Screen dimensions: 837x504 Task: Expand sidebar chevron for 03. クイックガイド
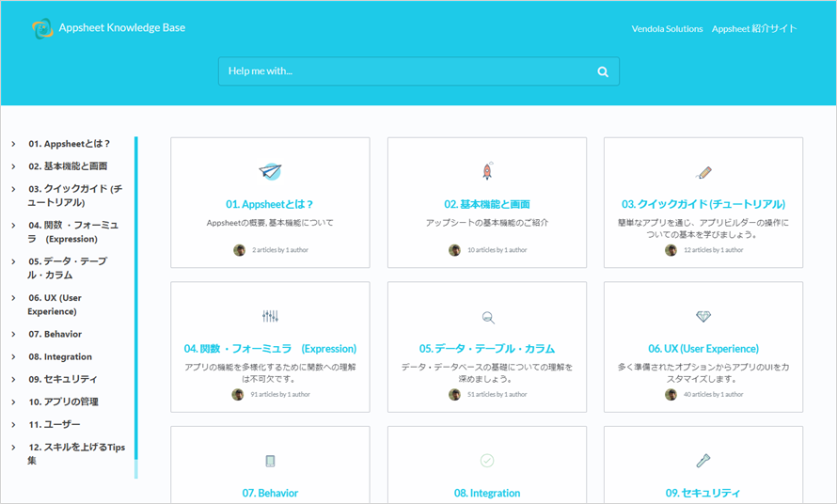(13, 189)
